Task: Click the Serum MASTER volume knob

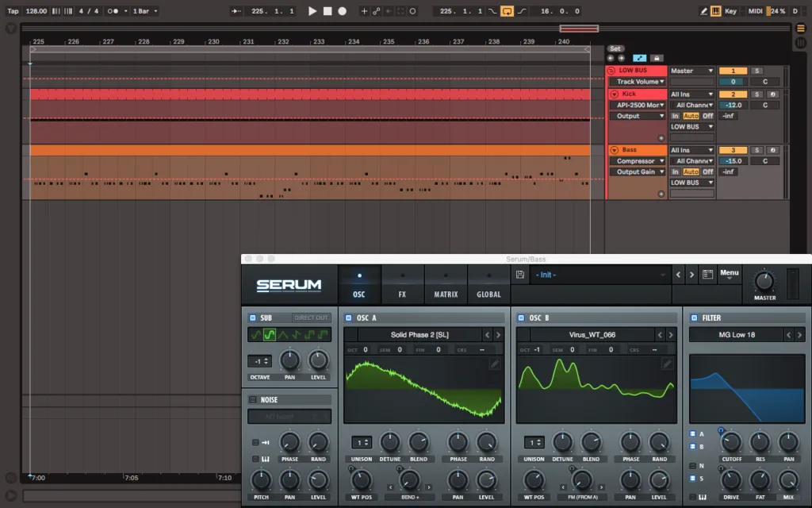Action: (x=764, y=282)
